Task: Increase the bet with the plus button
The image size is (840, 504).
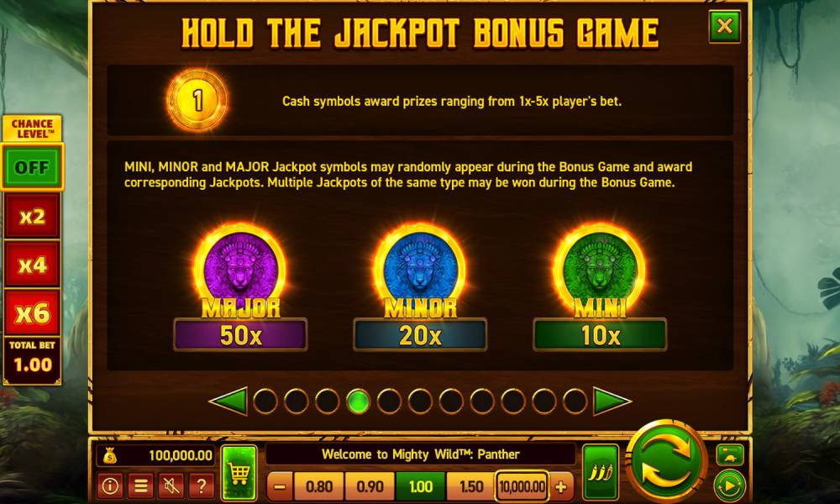Action: [x=561, y=486]
